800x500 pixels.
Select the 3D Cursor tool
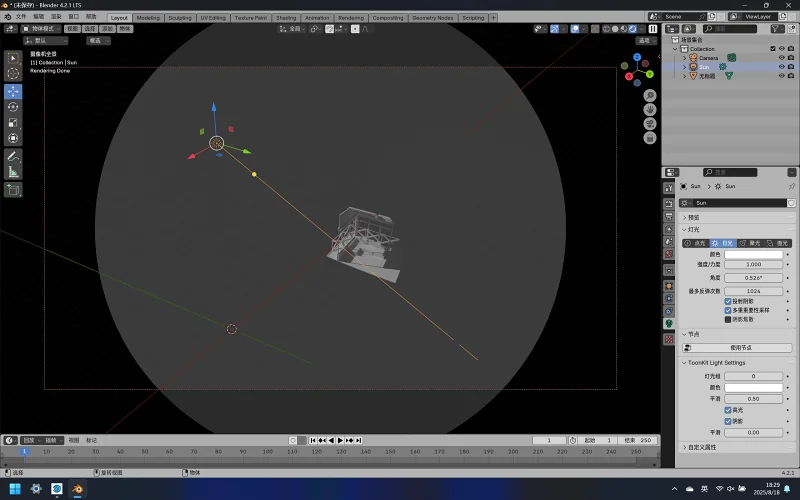(x=13, y=74)
